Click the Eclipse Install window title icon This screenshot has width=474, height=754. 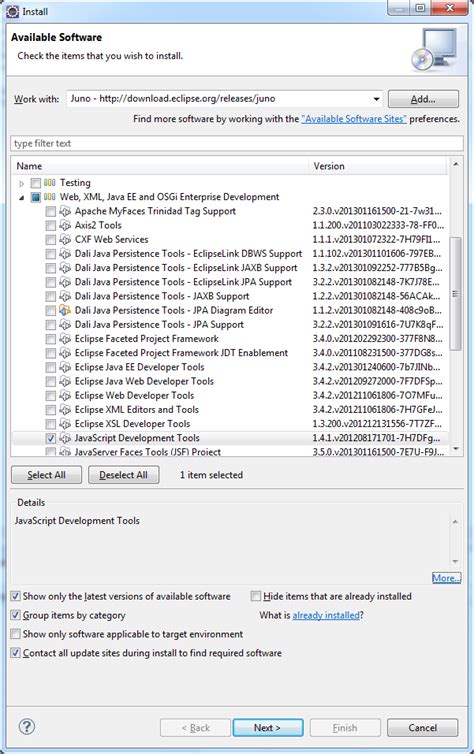coord(12,11)
